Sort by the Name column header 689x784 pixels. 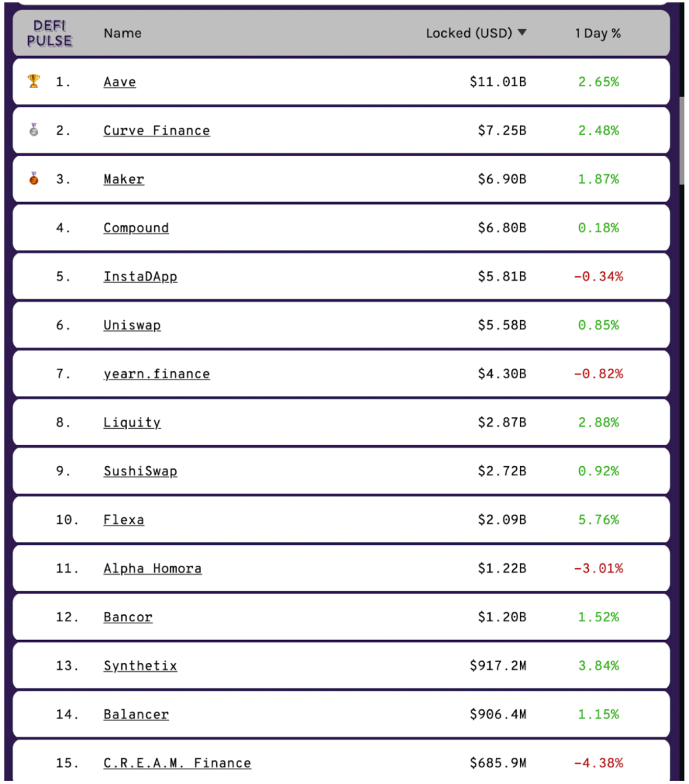click(122, 33)
